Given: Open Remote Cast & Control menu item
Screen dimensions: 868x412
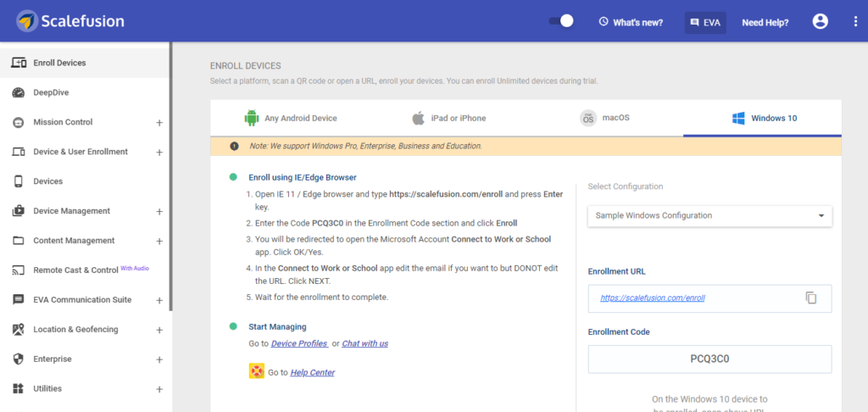Looking at the screenshot, I should tap(86, 270).
